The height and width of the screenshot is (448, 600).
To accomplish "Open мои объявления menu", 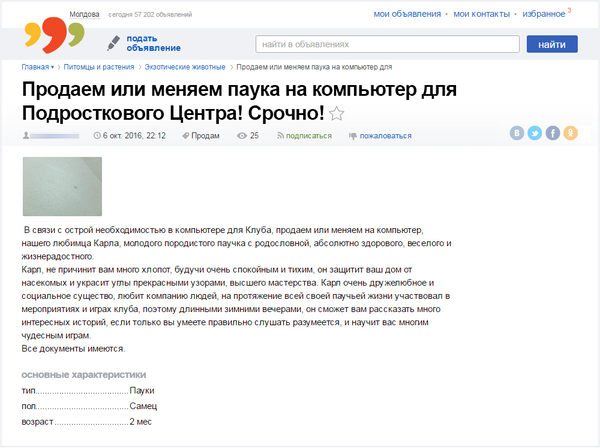I will click(x=406, y=16).
